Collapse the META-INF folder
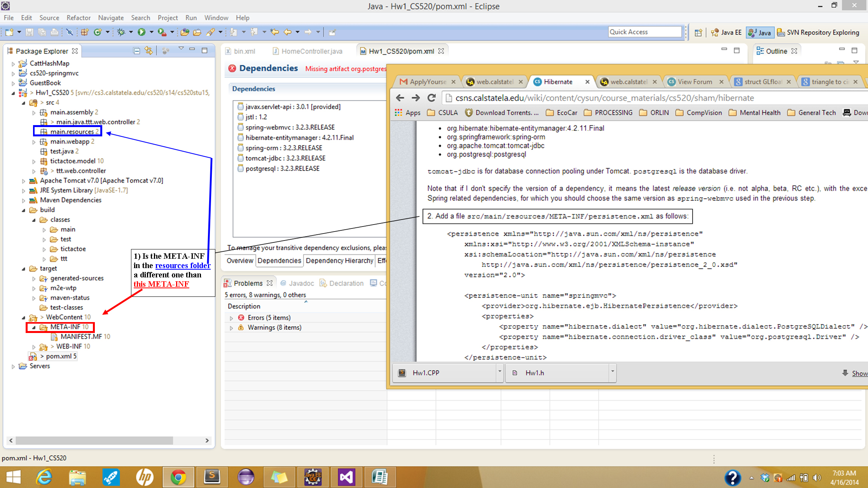Image resolution: width=868 pixels, height=488 pixels. [34, 327]
